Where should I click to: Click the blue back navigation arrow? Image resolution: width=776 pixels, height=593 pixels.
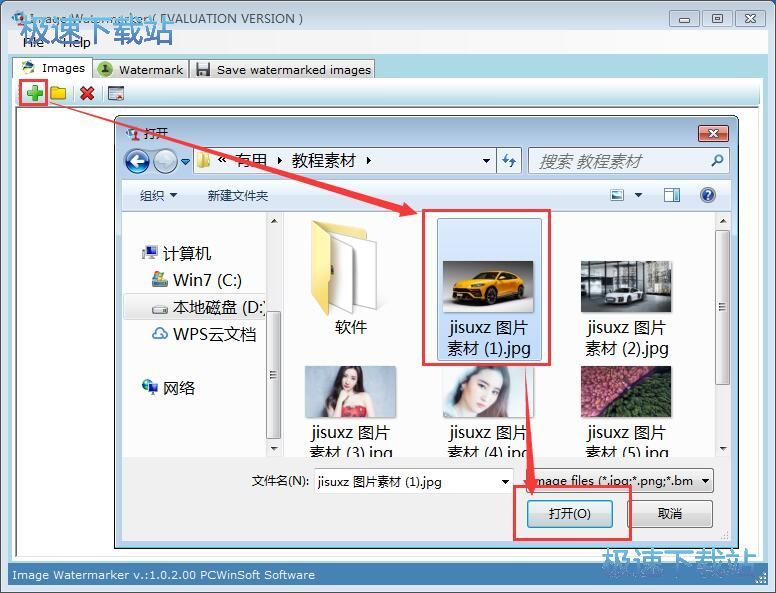coord(137,161)
